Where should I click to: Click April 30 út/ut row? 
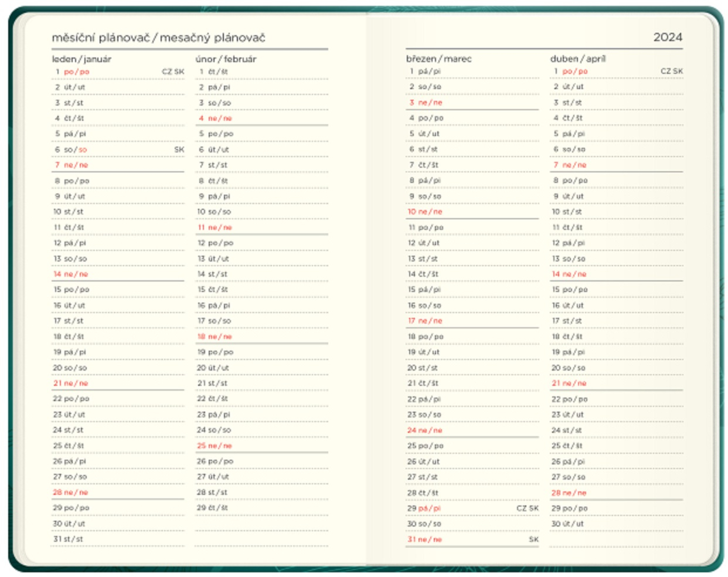pos(616,524)
